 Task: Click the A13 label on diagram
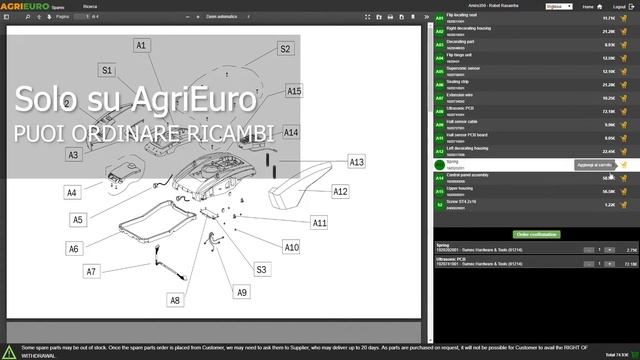[x=356, y=162]
